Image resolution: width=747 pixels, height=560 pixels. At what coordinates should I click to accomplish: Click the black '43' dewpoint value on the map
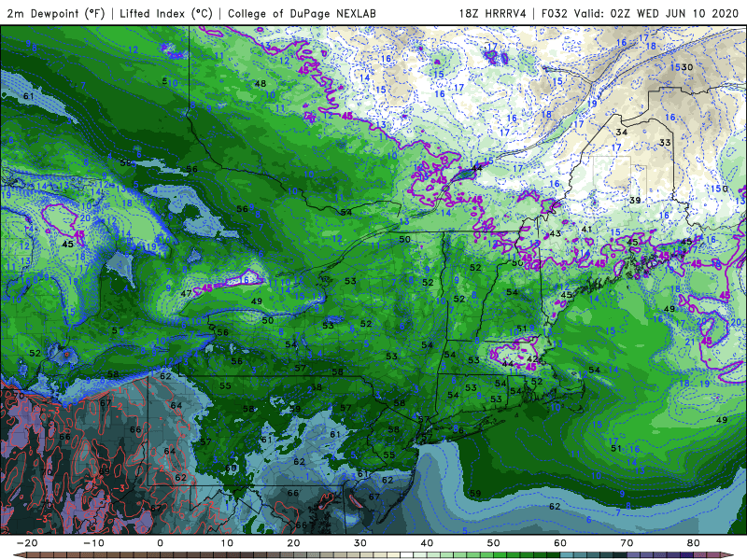click(x=555, y=233)
